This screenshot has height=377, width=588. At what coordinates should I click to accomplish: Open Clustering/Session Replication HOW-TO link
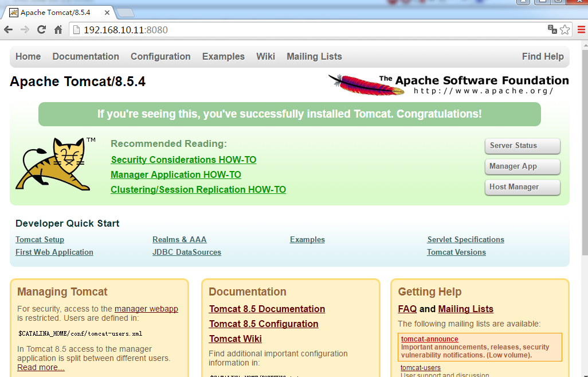[198, 189]
